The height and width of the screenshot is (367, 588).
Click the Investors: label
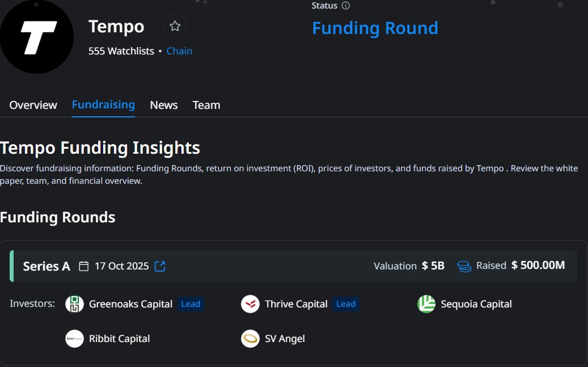pos(32,303)
